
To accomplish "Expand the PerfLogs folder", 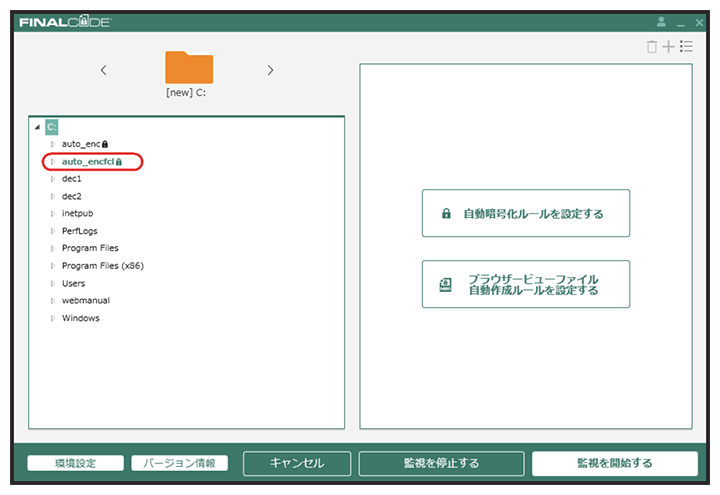I will coord(52,231).
